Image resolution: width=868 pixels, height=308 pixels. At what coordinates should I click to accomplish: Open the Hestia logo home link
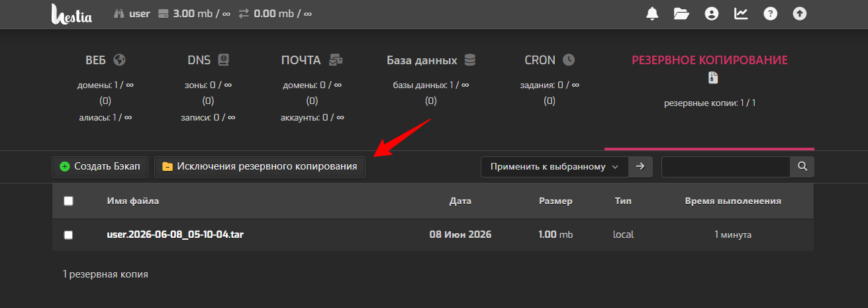tap(72, 14)
